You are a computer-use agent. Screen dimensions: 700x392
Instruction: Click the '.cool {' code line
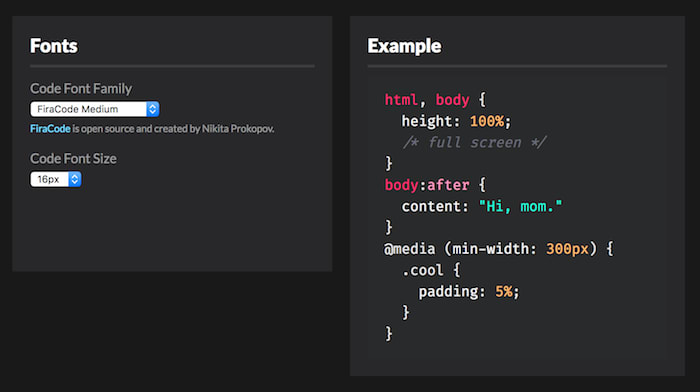(x=431, y=270)
